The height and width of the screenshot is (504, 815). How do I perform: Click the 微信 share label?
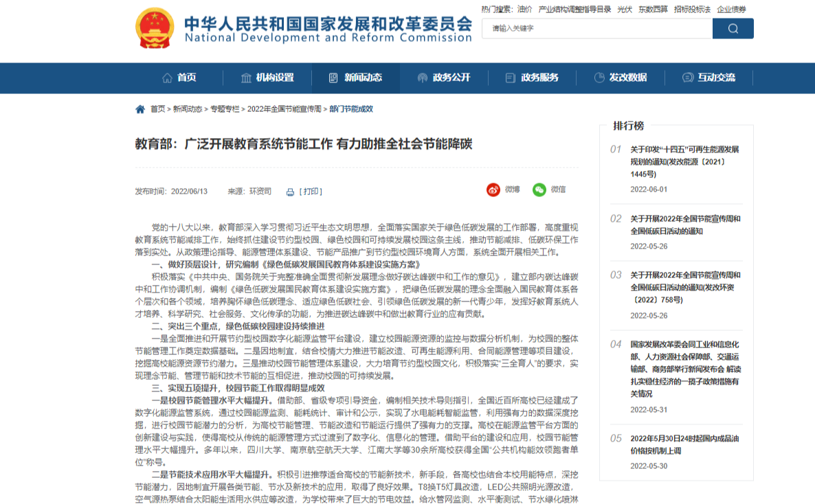[x=558, y=190]
